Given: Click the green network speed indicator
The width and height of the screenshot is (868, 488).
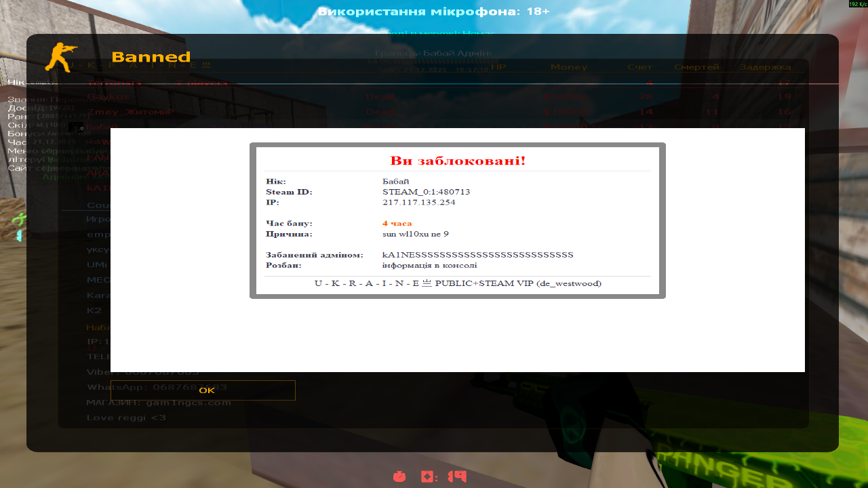Looking at the screenshot, I should click(857, 4).
